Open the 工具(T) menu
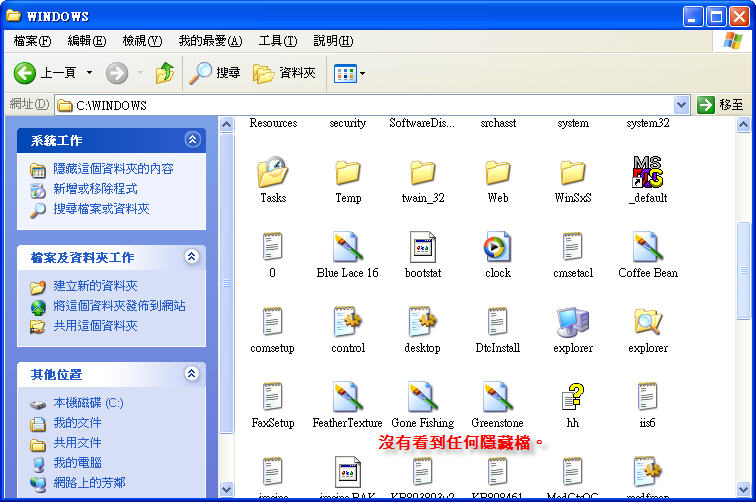Image resolution: width=756 pixels, height=502 pixels. [278, 41]
